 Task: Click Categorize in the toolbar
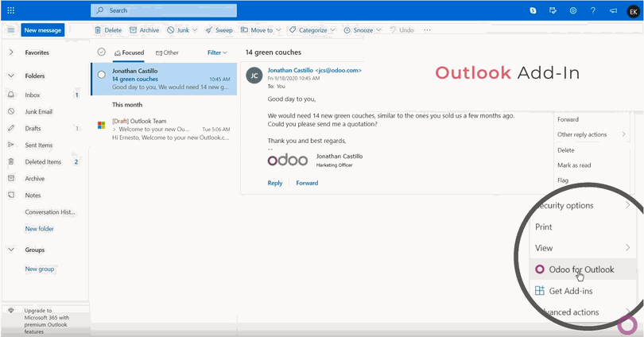click(x=308, y=30)
